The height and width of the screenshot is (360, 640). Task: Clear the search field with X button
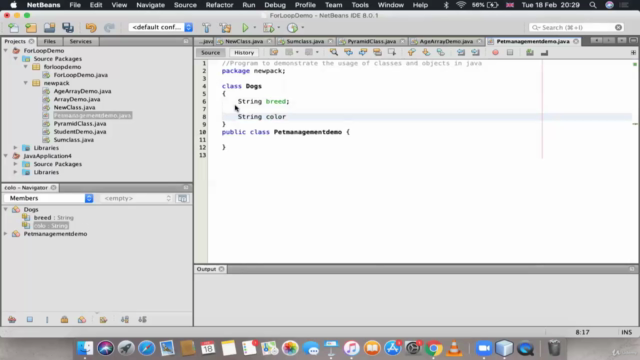tap(618, 27)
